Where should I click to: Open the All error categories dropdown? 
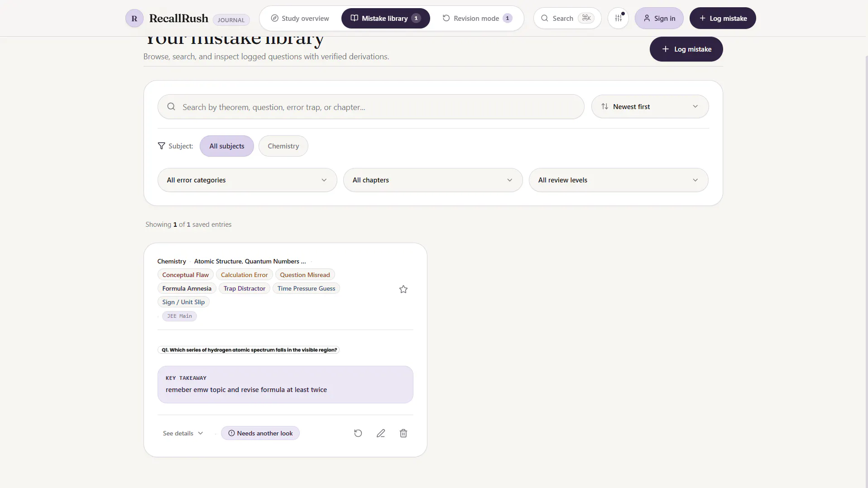pyautogui.click(x=247, y=180)
